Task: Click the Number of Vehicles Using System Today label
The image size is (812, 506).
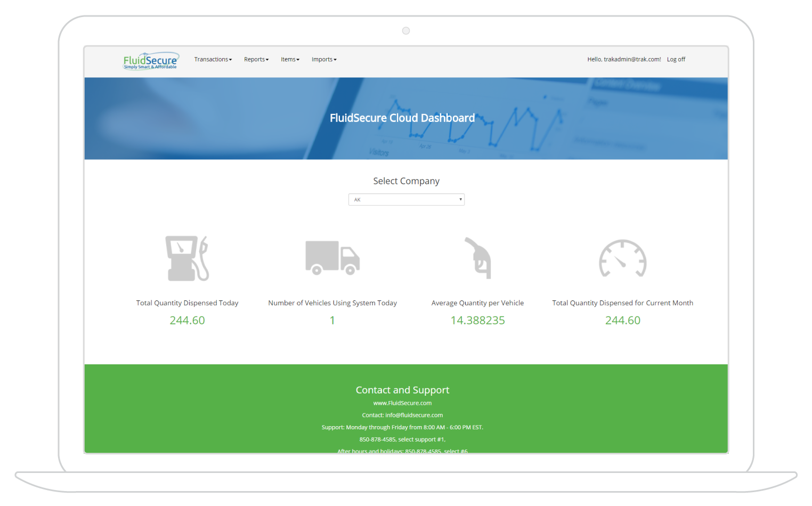Action: tap(332, 303)
